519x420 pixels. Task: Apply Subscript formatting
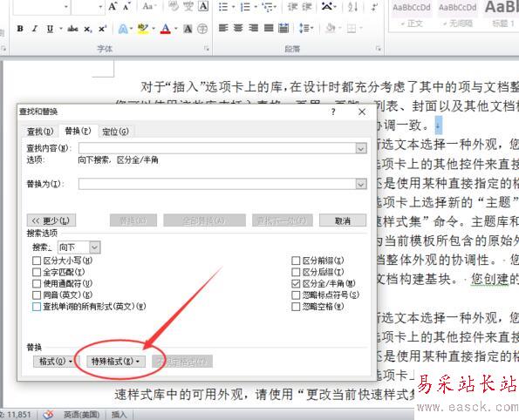pyautogui.click(x=88, y=29)
